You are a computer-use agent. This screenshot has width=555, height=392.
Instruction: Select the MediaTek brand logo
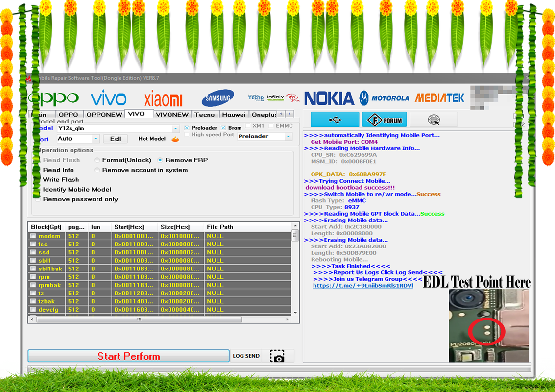(439, 98)
